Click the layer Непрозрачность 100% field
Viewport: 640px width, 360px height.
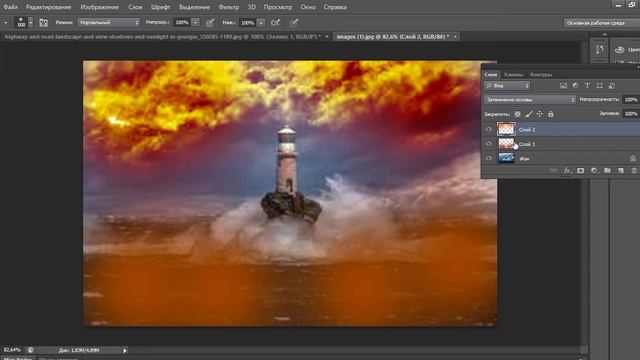631,100
